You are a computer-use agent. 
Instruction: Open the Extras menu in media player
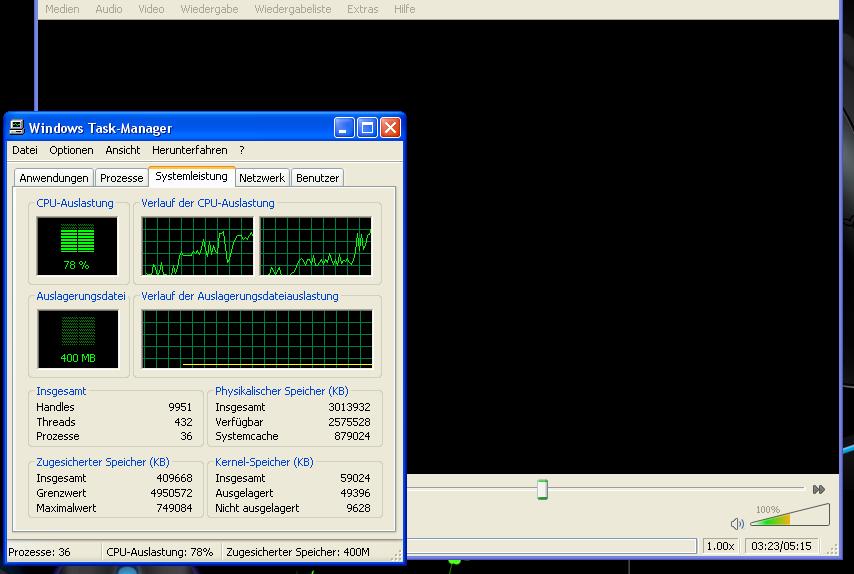click(363, 9)
